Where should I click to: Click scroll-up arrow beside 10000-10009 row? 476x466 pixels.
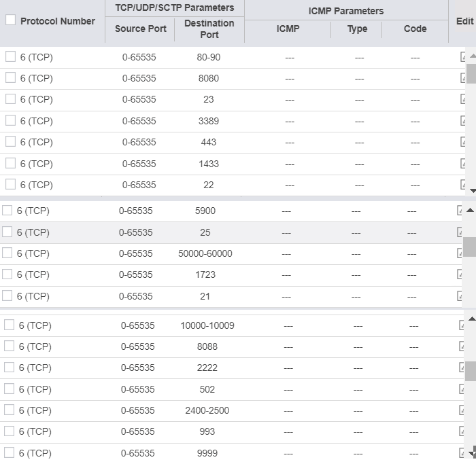click(471, 318)
